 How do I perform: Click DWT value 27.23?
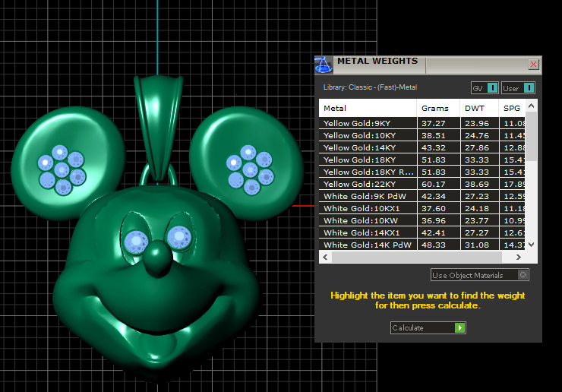[x=477, y=197]
